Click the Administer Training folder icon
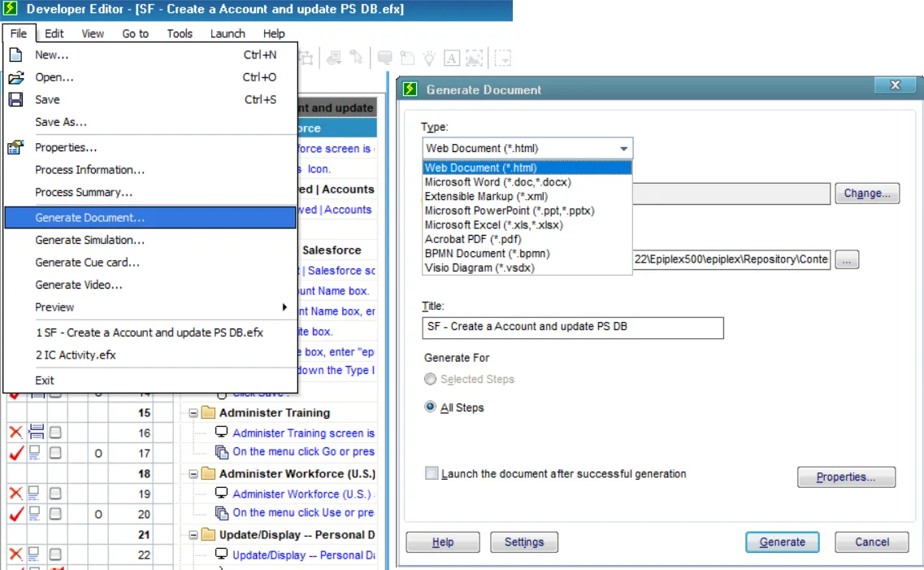 (x=208, y=412)
